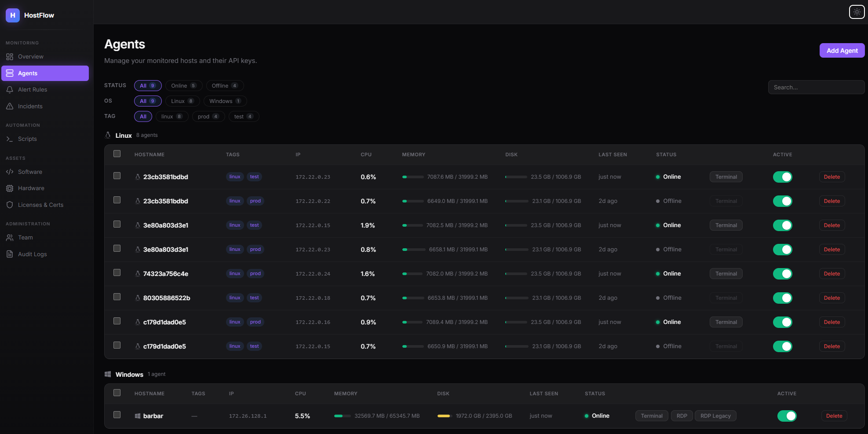Select the header checkbox in the Linux table
Screen dimensions: 868x434
pos(117,154)
